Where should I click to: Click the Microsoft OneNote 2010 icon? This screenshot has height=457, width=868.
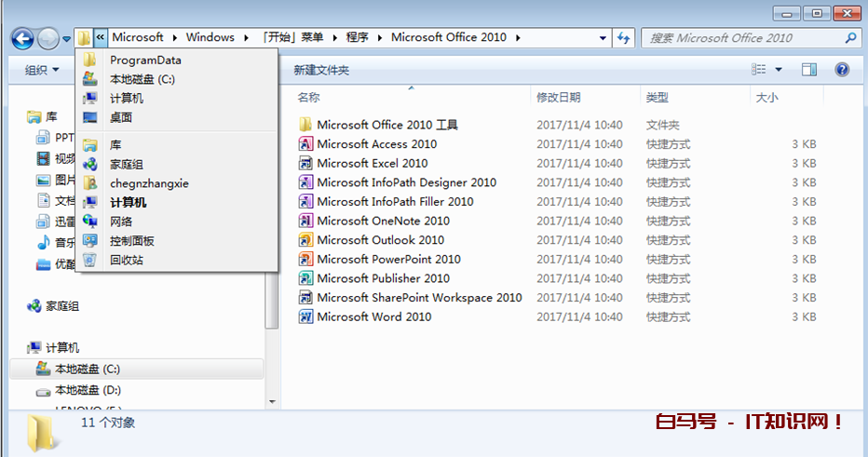(305, 221)
